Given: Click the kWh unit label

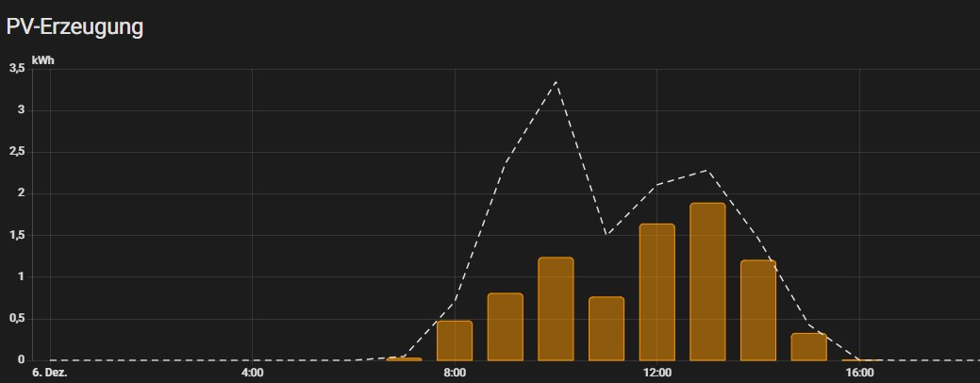Looking at the screenshot, I should [42, 59].
